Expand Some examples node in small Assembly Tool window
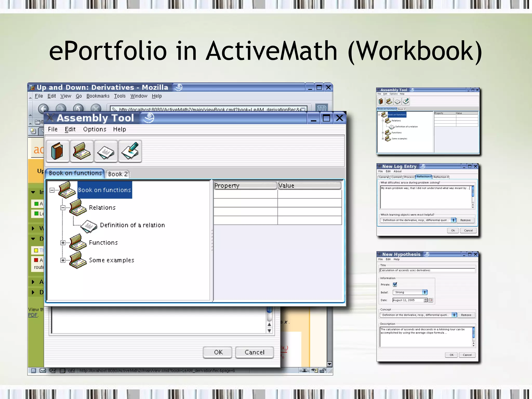This screenshot has height=399, width=532. coord(383,139)
